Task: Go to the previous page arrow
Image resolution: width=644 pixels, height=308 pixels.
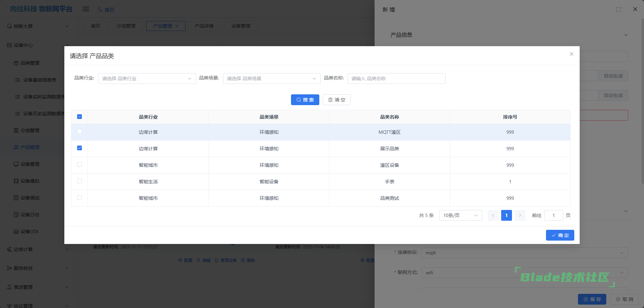Action: 493,215
